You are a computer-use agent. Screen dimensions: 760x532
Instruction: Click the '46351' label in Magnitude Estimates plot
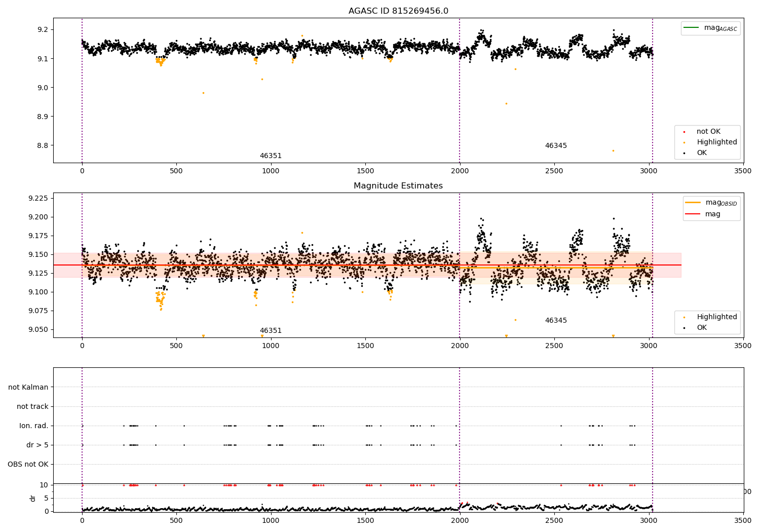(x=271, y=331)
